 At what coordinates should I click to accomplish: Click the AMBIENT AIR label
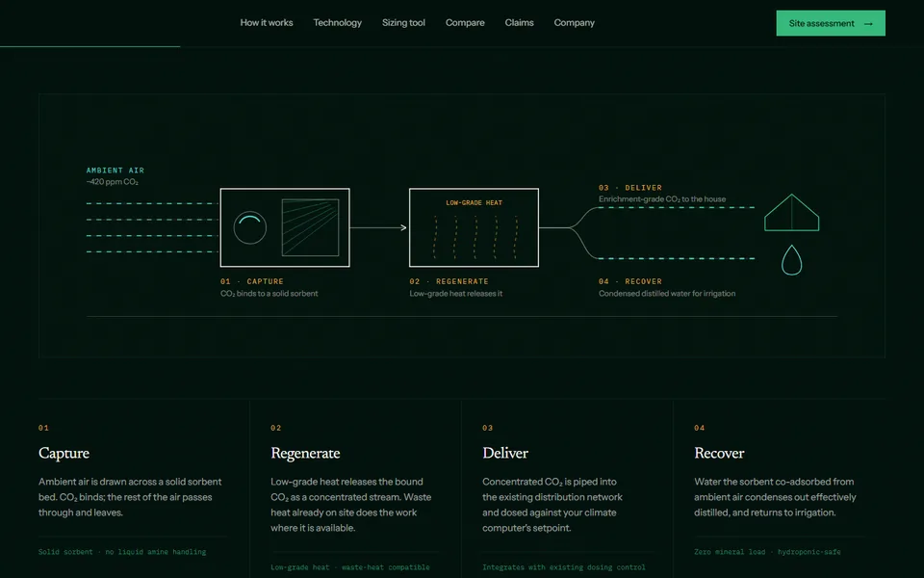point(115,171)
